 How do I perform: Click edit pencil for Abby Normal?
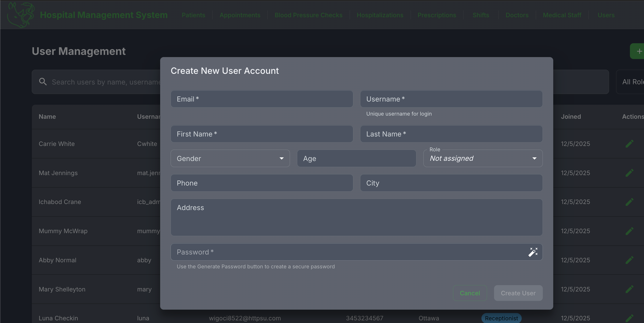click(629, 260)
